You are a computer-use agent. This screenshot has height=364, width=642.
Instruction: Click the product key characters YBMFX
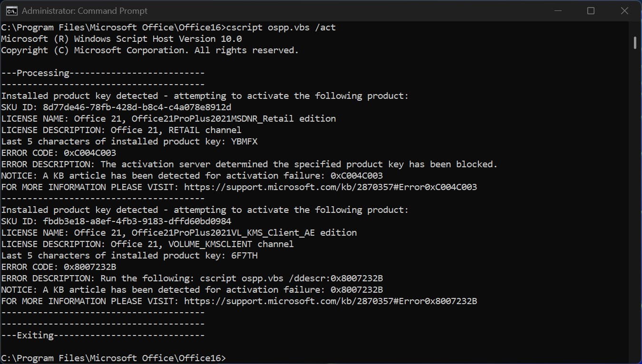point(244,142)
